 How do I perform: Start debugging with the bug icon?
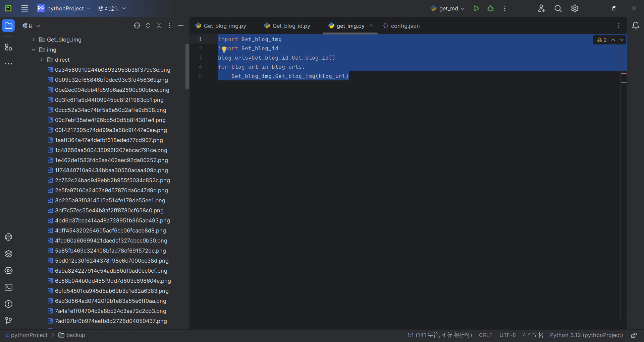pos(490,8)
